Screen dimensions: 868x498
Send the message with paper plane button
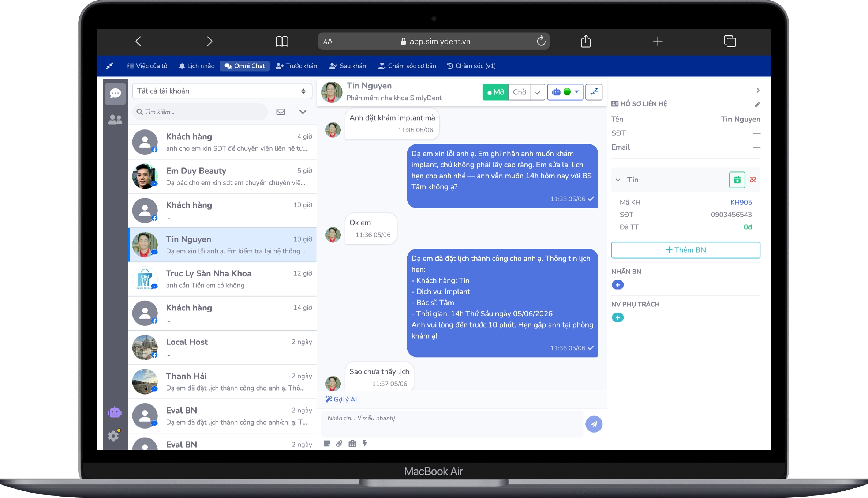pyautogui.click(x=594, y=424)
